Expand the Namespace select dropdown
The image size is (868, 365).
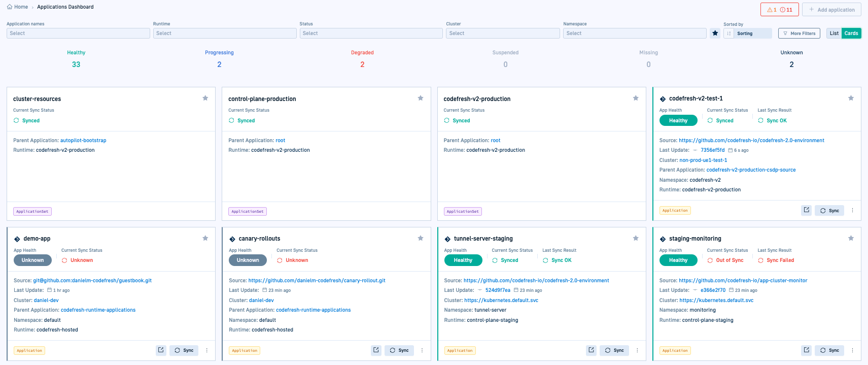(634, 34)
